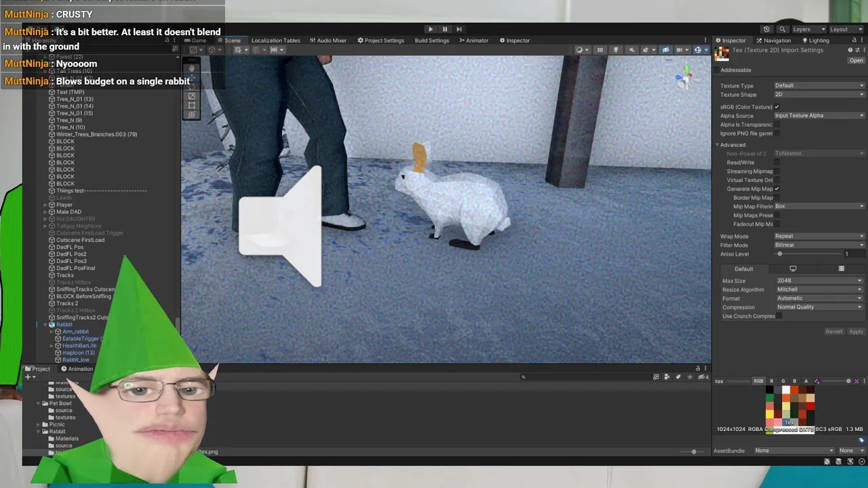Open the Scene camera settings icon
Viewport: 868px width, 488px height.
[681, 49]
